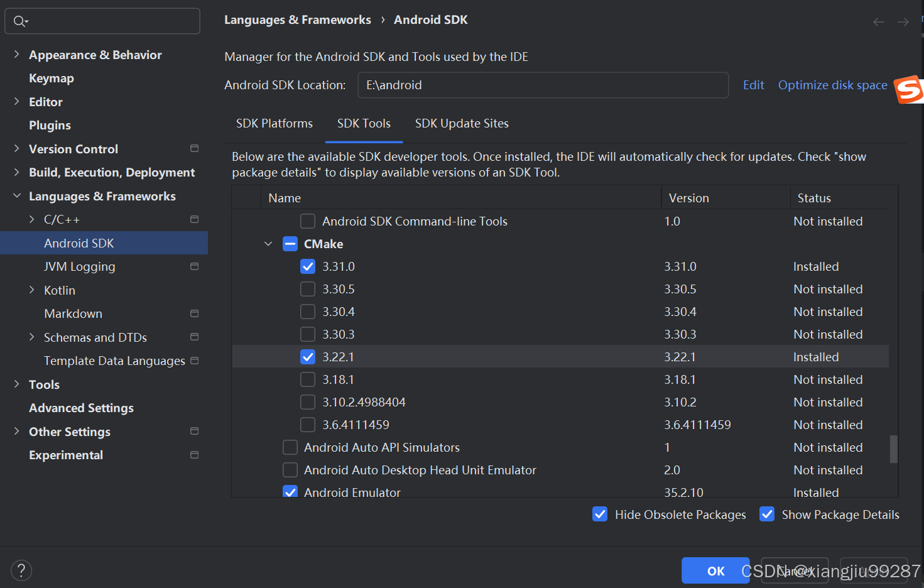Collapse Languages & Frameworks section
Viewport: 924px width, 588px height.
[x=17, y=196]
